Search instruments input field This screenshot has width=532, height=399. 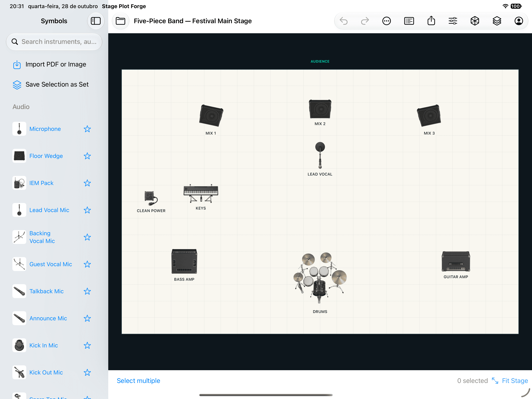click(x=54, y=42)
